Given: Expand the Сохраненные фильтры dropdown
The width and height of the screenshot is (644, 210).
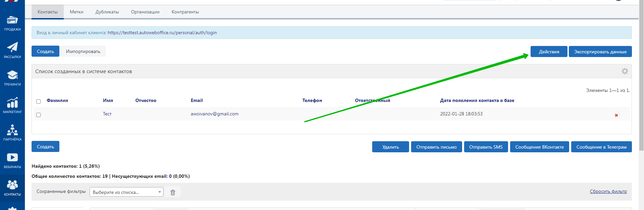Looking at the screenshot, I should (x=126, y=192).
